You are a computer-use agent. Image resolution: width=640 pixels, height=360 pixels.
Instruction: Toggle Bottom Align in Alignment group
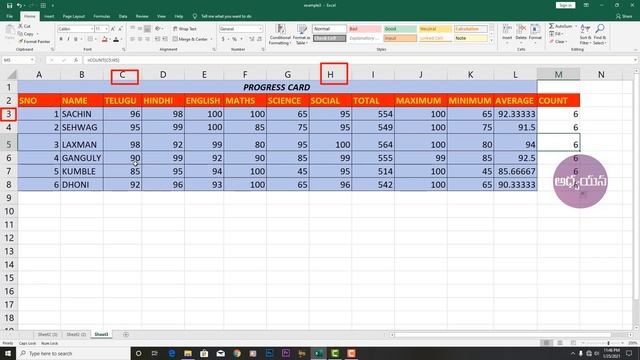click(x=147, y=29)
